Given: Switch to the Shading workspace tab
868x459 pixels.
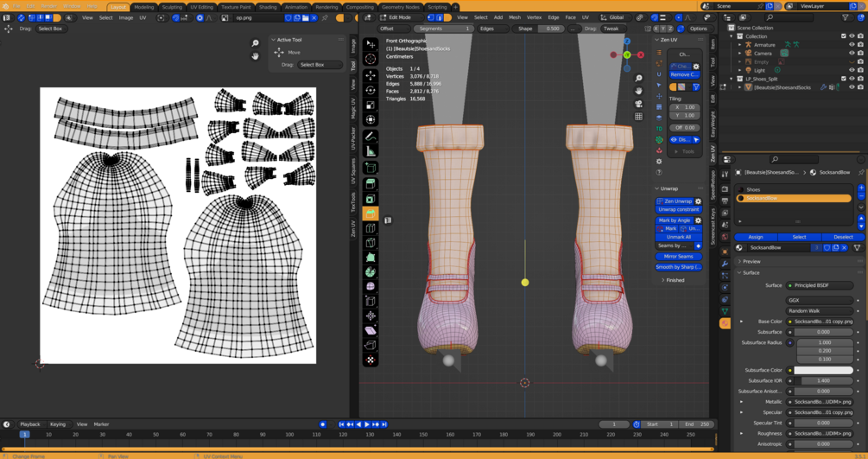Looking at the screenshot, I should [x=268, y=7].
